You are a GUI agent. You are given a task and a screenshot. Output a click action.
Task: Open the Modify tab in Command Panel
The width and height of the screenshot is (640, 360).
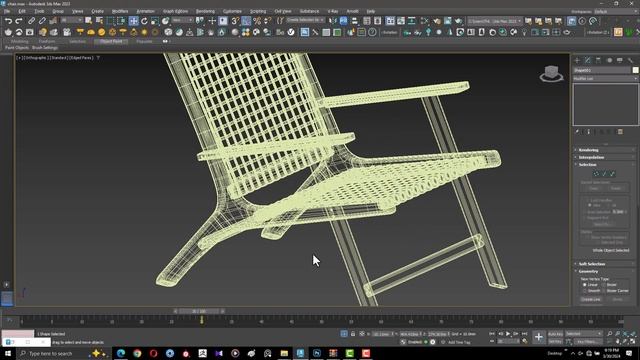point(588,60)
